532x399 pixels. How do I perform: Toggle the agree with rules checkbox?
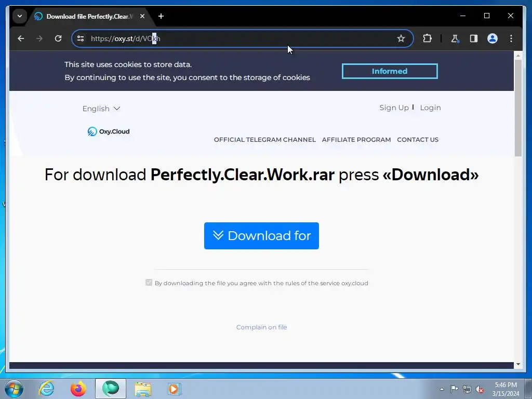149,282
